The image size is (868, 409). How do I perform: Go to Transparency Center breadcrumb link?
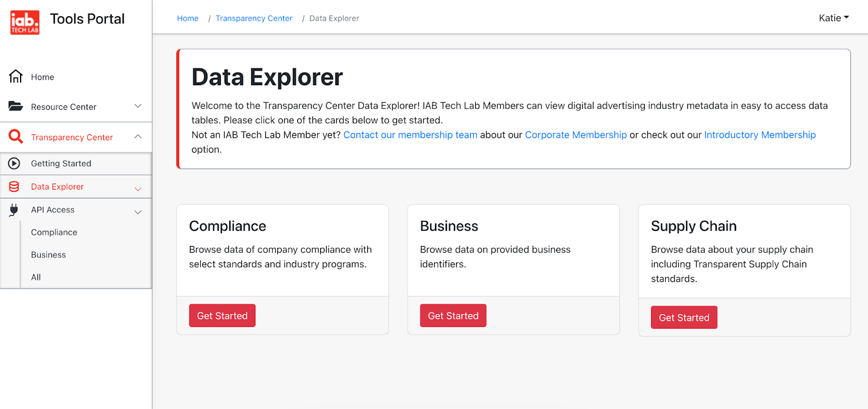(254, 18)
